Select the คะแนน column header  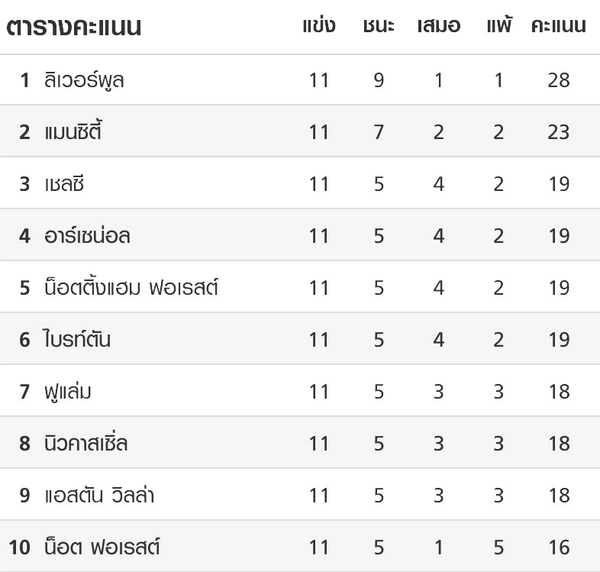(558, 26)
